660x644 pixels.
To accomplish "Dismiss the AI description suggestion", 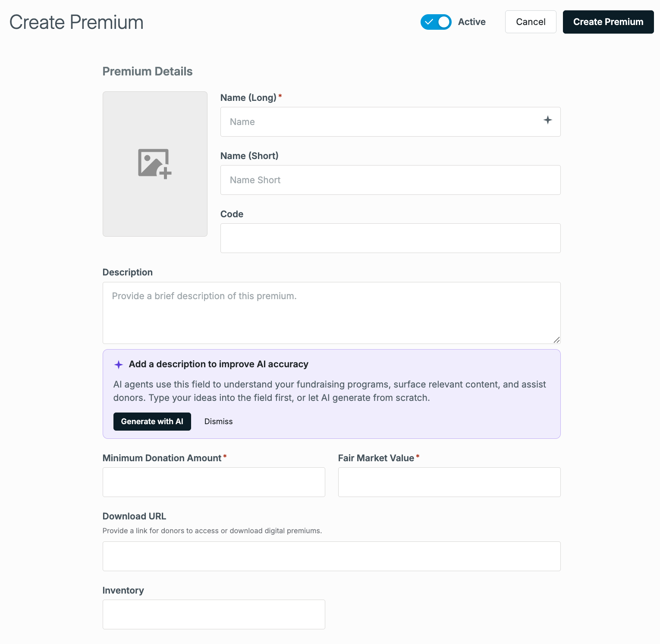I will [218, 422].
